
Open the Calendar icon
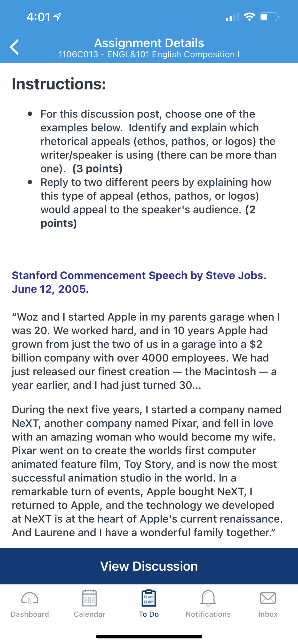tap(89, 598)
